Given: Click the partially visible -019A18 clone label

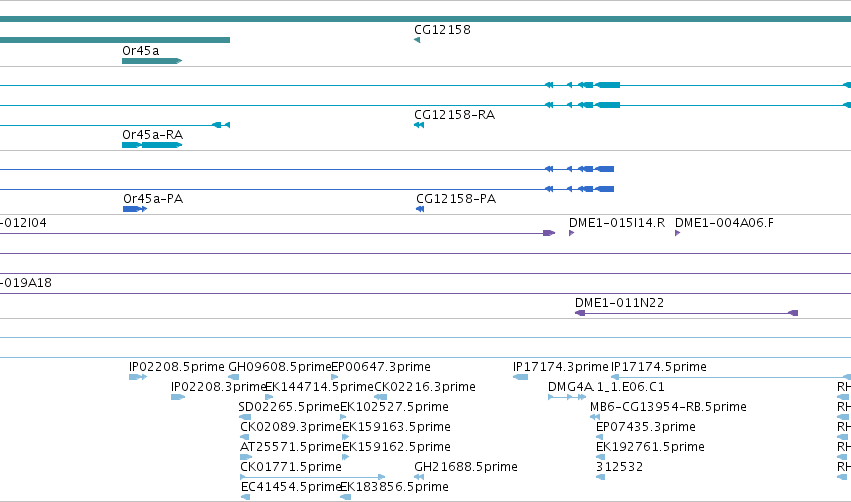Looking at the screenshot, I should tap(26, 283).
